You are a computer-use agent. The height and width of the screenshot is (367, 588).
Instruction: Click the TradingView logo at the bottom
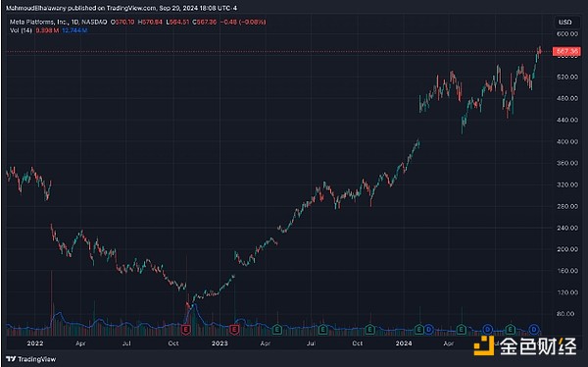[x=30, y=359]
